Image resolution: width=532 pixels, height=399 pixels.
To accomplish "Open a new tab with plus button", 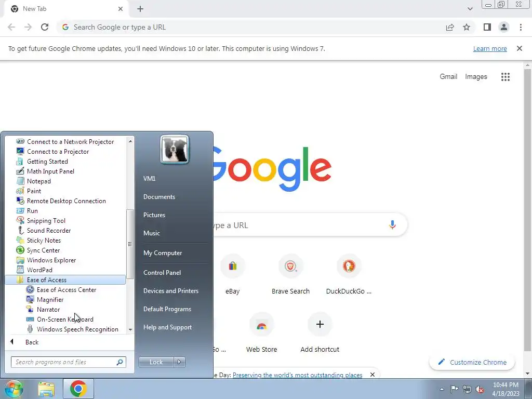I will tap(140, 9).
